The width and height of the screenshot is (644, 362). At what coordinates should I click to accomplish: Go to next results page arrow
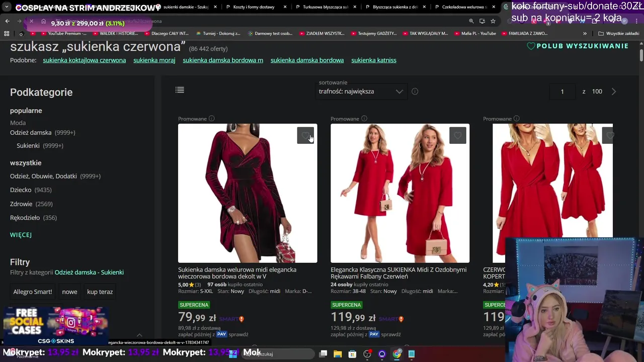pyautogui.click(x=613, y=92)
